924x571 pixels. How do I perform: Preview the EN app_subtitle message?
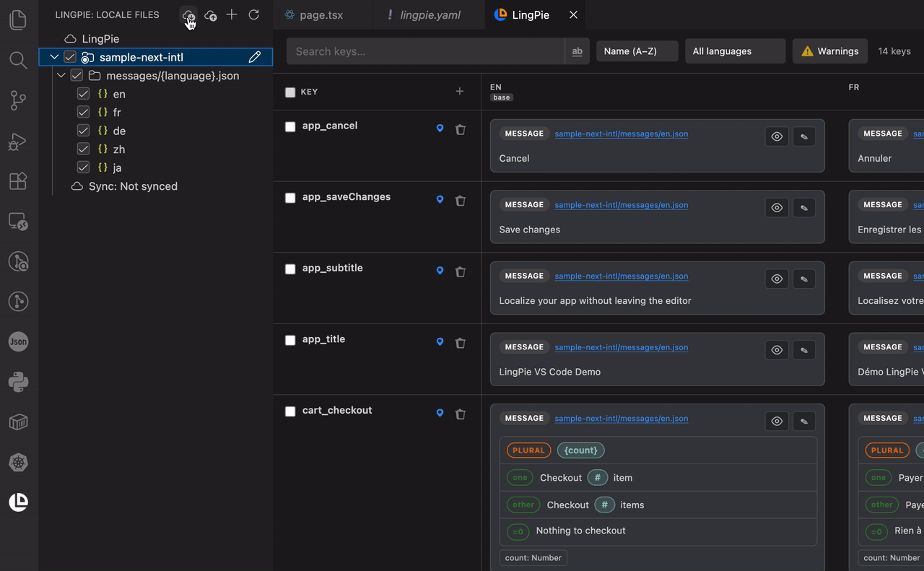777,279
